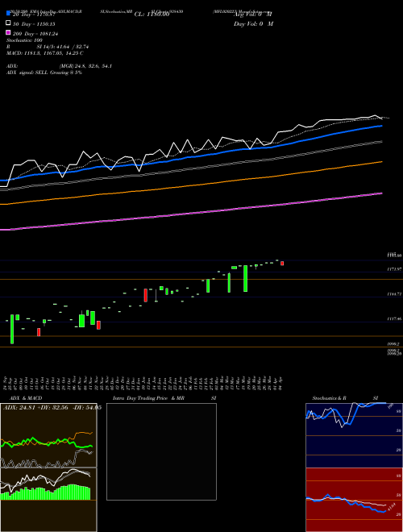Image resolution: width=403 pixels, height=532 pixels.
Task: Click the 'Stochastics & R' panel title
Action: coord(329,398)
